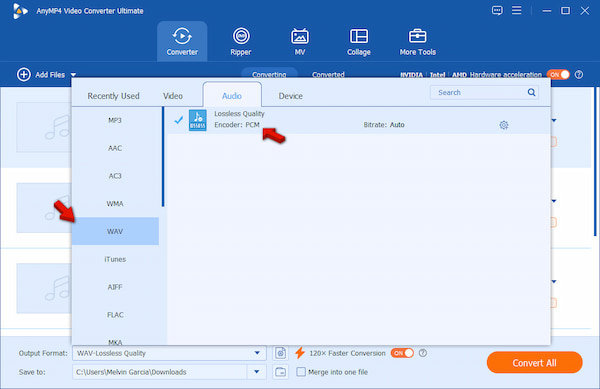Select AIFF format in list
This screenshot has width=600, height=389.
(115, 287)
